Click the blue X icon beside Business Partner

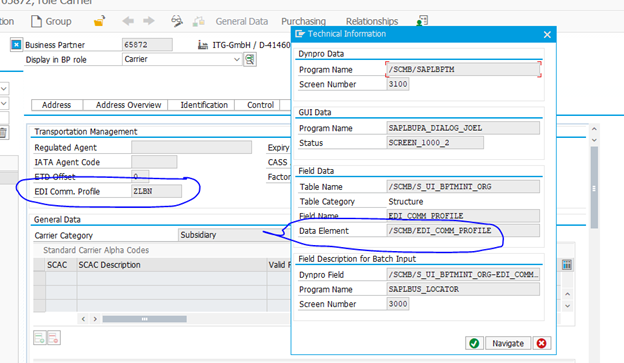pos(16,45)
